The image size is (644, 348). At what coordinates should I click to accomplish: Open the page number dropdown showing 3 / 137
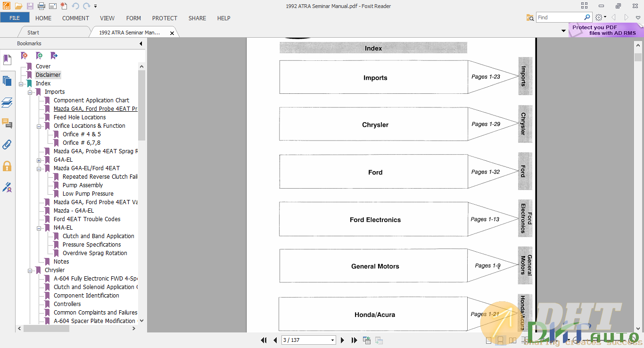[332, 340]
